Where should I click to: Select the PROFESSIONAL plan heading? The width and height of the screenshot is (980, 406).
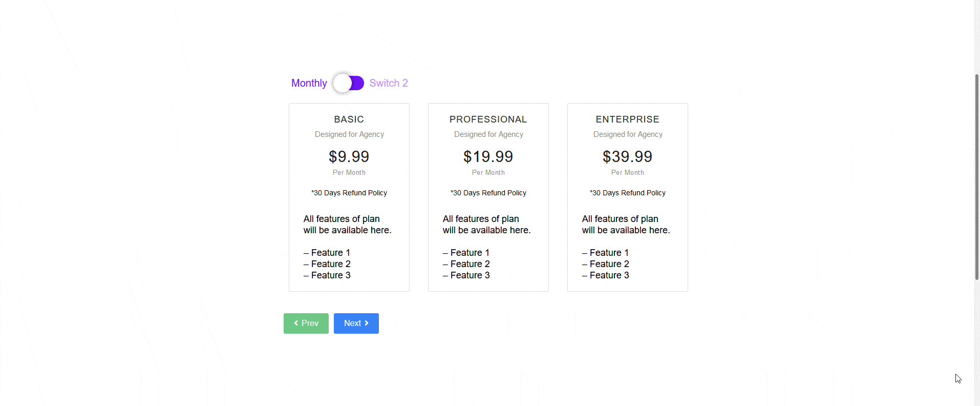tap(488, 119)
